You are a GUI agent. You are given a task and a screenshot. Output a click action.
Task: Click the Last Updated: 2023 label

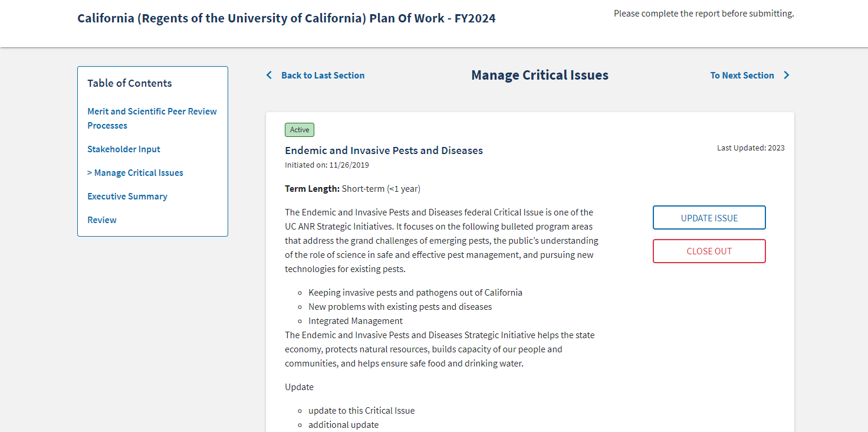(x=751, y=148)
